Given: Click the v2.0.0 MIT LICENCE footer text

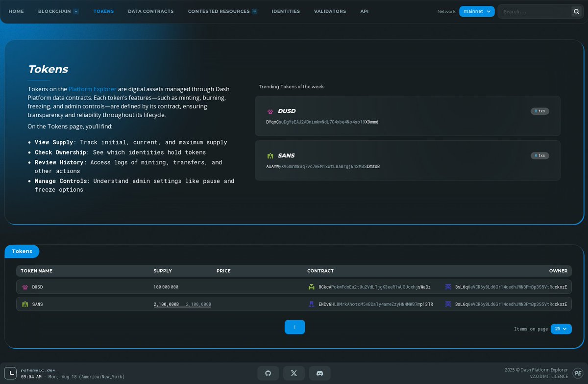Looking at the screenshot, I should point(549,376).
